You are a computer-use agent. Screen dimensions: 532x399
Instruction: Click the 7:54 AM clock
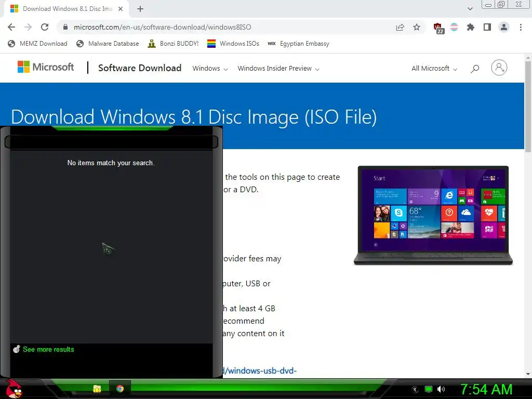486,390
